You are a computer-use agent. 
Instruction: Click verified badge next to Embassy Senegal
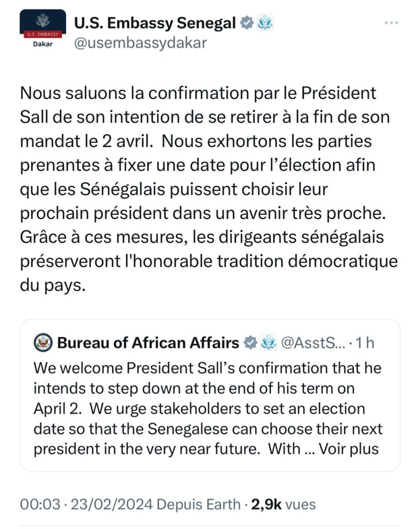(x=246, y=23)
